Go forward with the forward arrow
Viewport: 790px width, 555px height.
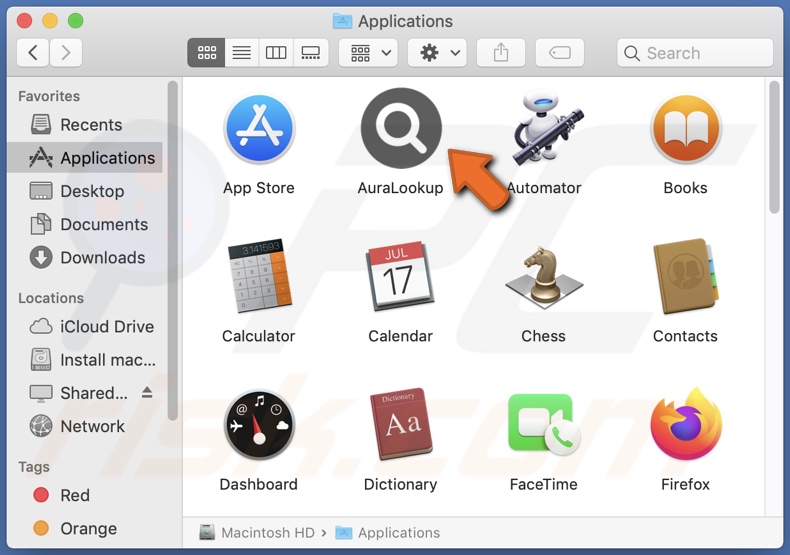(65, 52)
